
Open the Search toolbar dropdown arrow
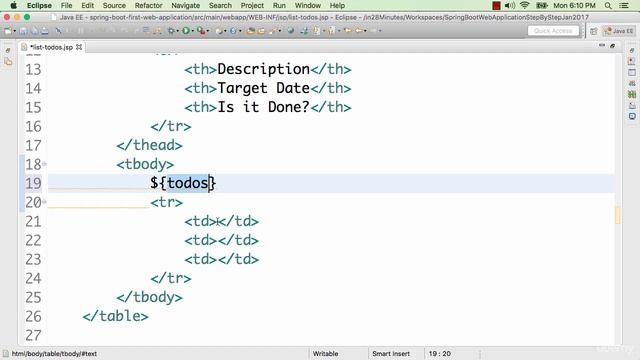click(280, 31)
